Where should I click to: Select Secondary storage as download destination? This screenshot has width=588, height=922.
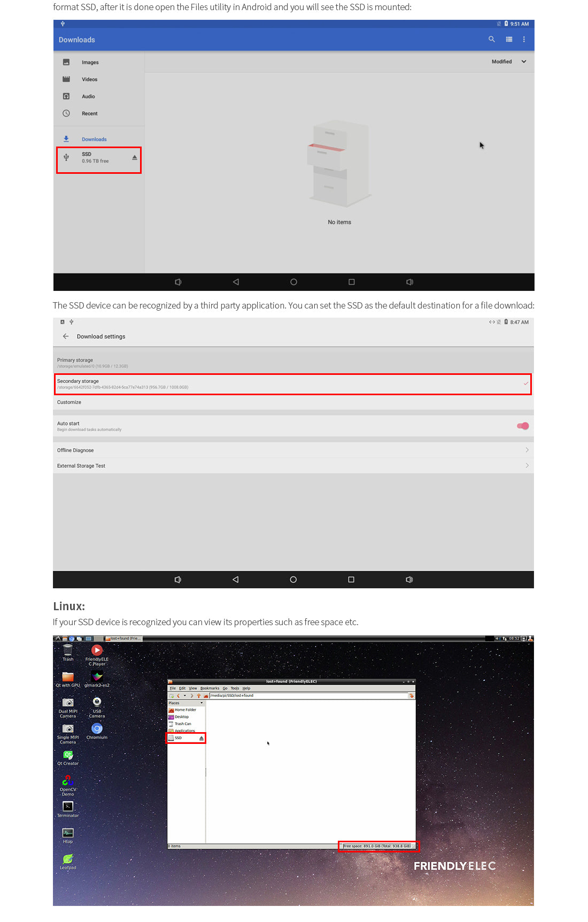click(x=293, y=384)
